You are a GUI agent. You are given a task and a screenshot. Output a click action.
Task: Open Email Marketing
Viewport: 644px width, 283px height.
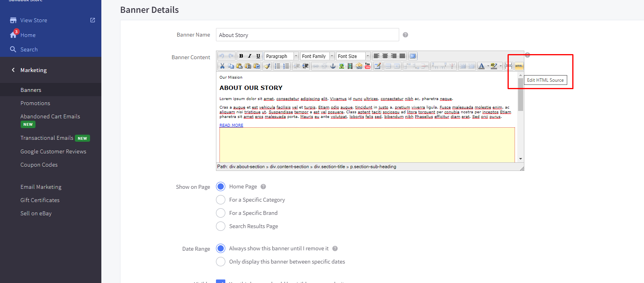[x=41, y=187]
